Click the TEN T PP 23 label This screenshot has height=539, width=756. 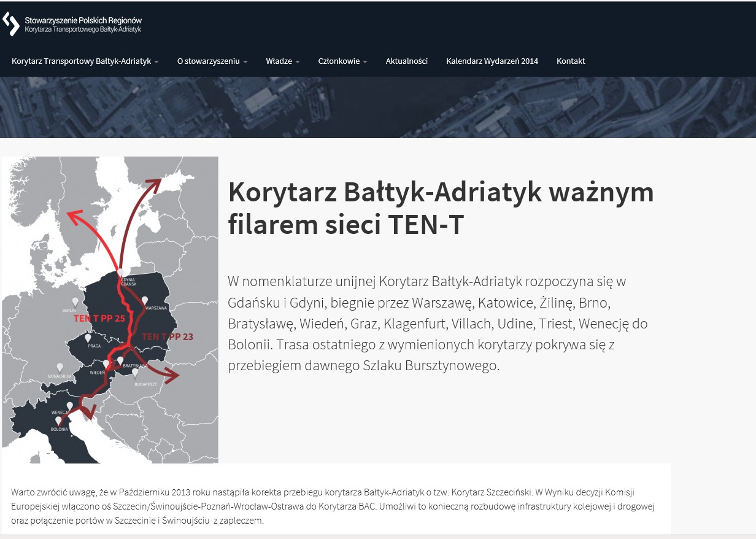[x=168, y=336]
